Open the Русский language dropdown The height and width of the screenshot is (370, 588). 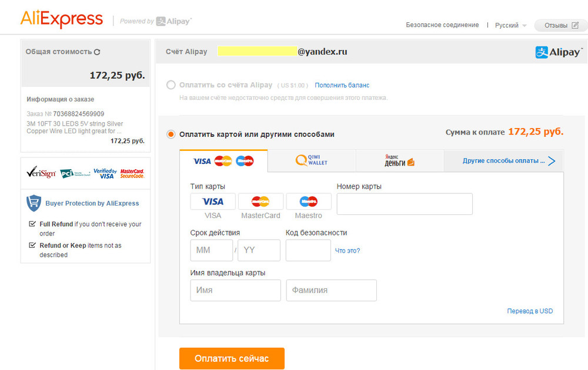tap(510, 25)
